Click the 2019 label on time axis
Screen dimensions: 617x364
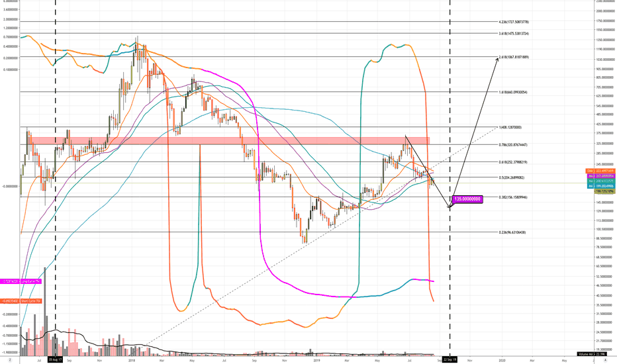(317, 359)
